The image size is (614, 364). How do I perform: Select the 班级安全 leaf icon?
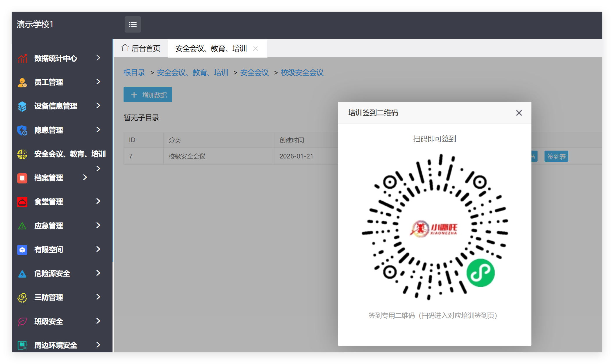pyautogui.click(x=22, y=321)
